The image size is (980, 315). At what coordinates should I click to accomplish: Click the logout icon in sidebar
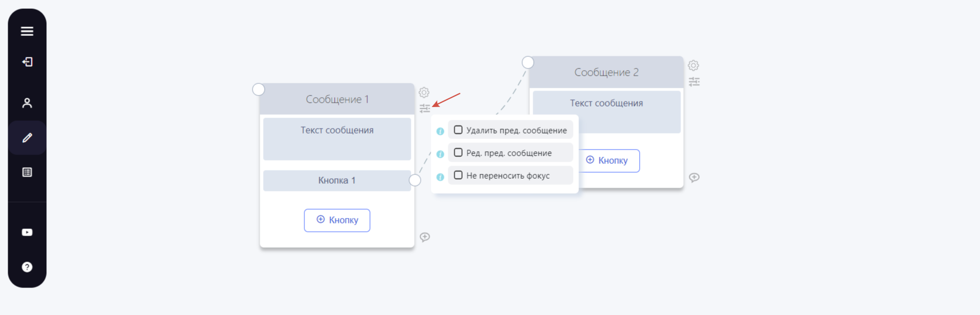[x=27, y=62]
